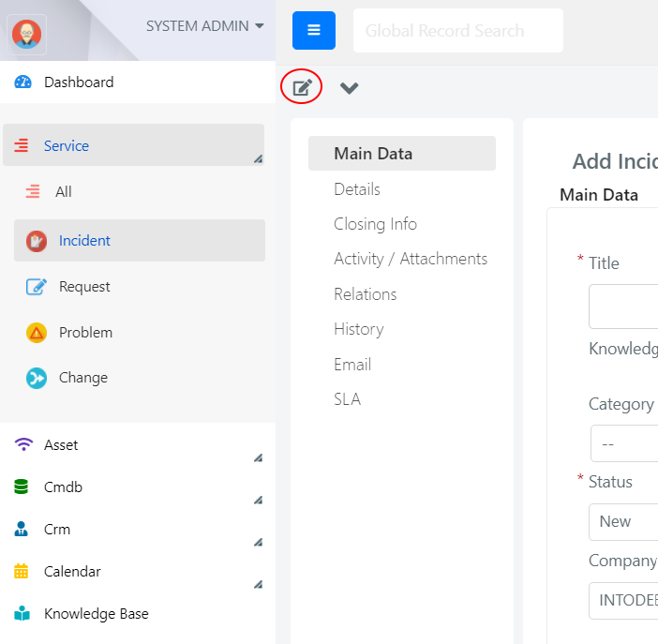
Task: Click the edit pencil icon in toolbar
Action: click(x=302, y=87)
